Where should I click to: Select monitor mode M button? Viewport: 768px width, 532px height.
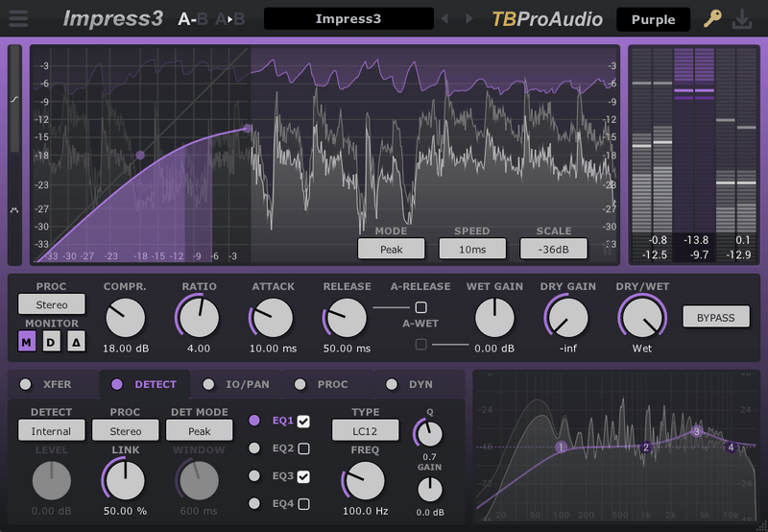click(x=27, y=342)
